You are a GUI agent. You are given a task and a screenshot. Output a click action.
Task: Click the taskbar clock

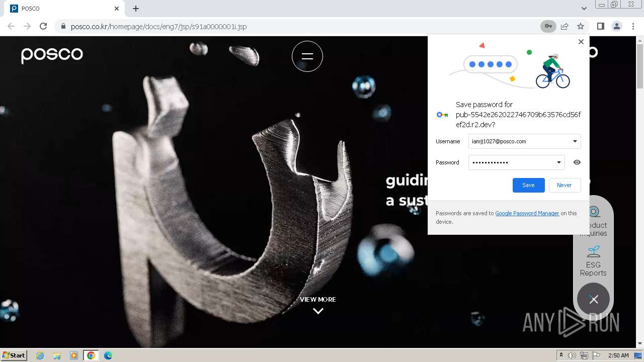618,355
